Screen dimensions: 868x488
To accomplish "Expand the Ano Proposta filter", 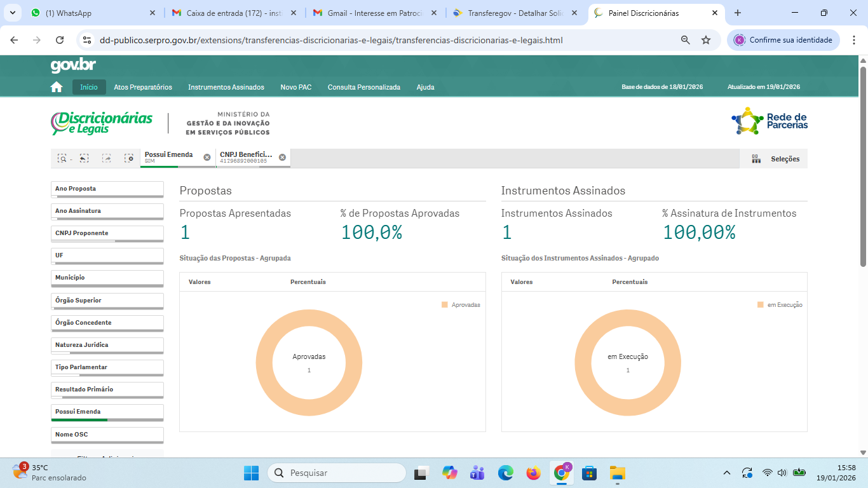I will pos(107,189).
